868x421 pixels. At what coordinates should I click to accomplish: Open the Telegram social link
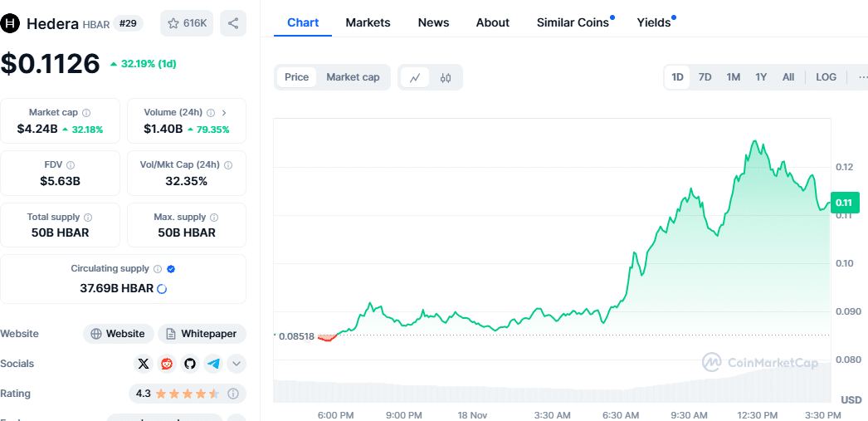[x=213, y=364]
